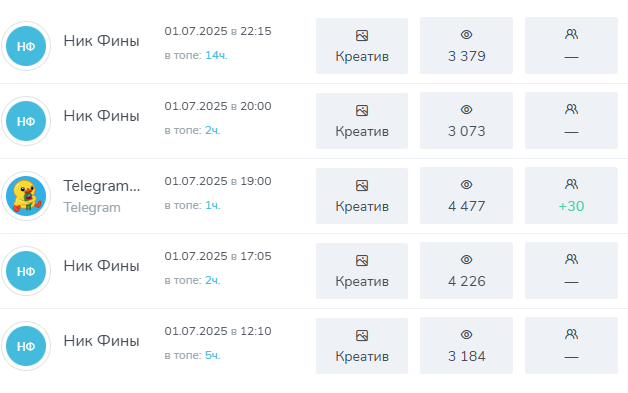Screen dimensions: 628x393
Task: Click the subscribers icon in the 12:10 row
Action: click(x=571, y=334)
